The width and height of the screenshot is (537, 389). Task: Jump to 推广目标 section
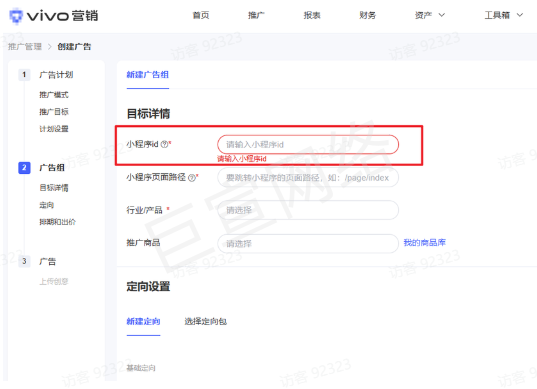point(54,112)
